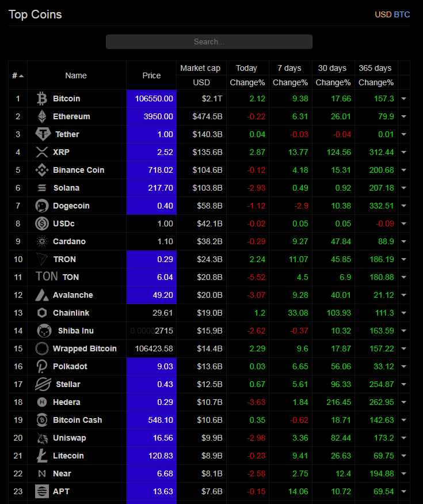Click the USDc logo icon

pos(42,223)
